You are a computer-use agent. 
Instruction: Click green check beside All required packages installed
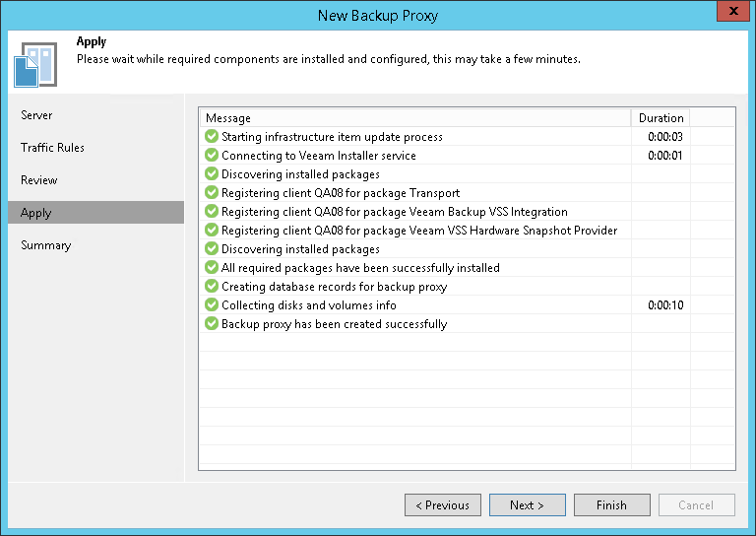[211, 268]
